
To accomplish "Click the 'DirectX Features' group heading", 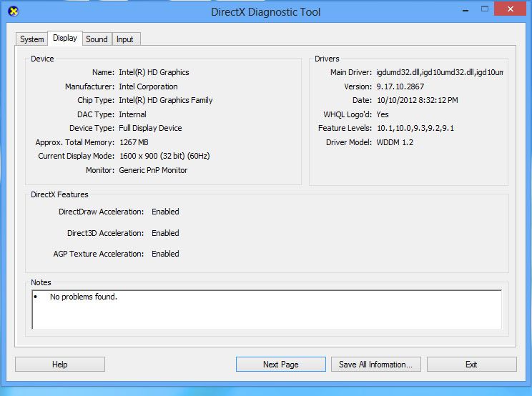I will (x=59, y=194).
